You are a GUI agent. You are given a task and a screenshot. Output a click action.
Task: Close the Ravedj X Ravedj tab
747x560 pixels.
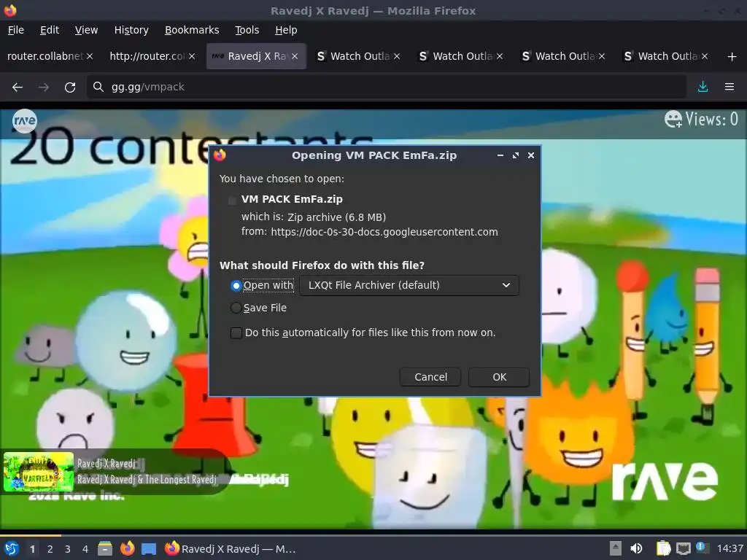(295, 56)
